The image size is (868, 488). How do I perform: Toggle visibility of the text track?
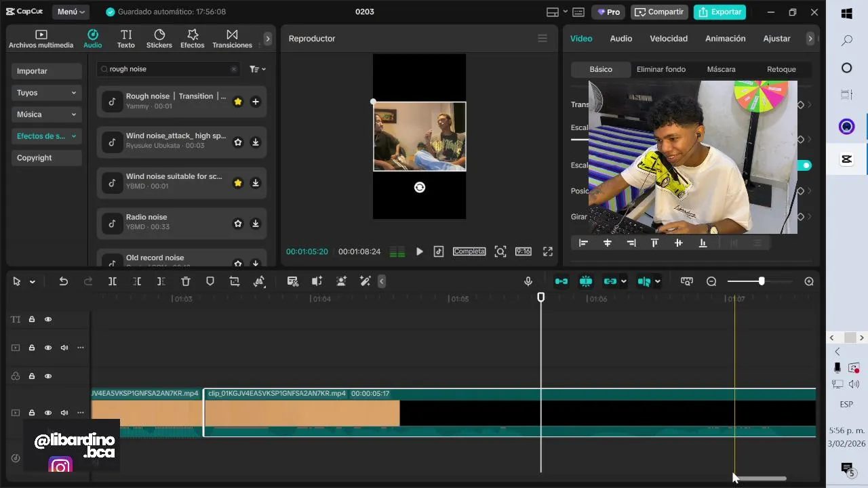pyautogui.click(x=48, y=319)
